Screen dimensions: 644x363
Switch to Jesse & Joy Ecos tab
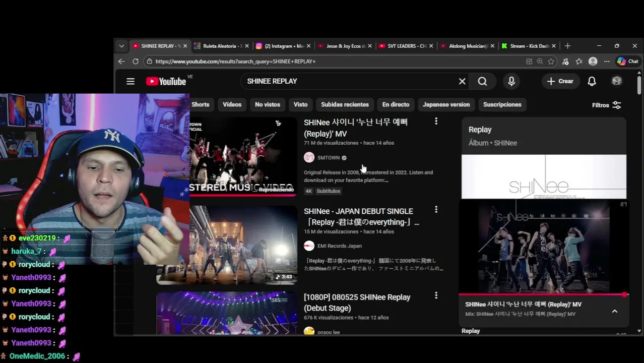pyautogui.click(x=345, y=46)
